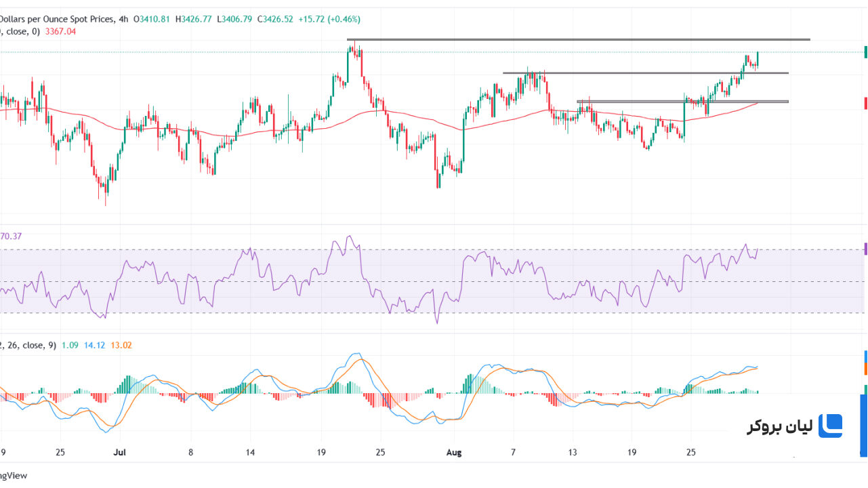Click the blue Lian Broker logo icon

coord(830,426)
